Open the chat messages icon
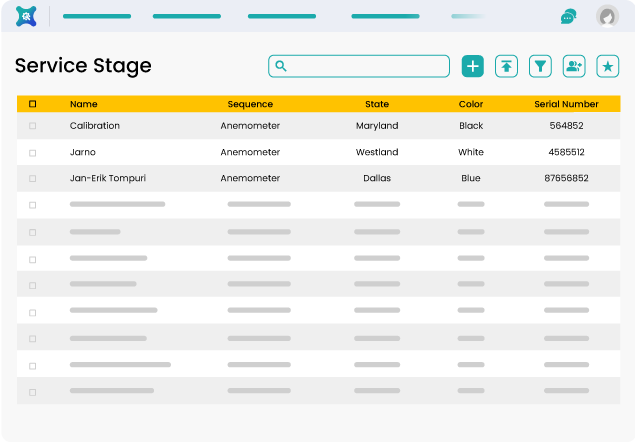Image resolution: width=635 pixels, height=442 pixels. (568, 16)
